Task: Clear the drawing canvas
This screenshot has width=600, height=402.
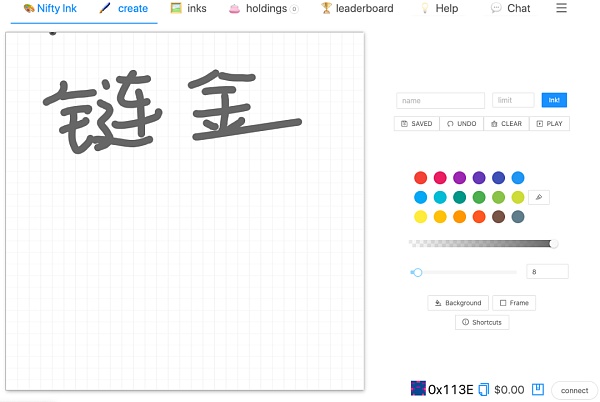Action: [x=506, y=124]
